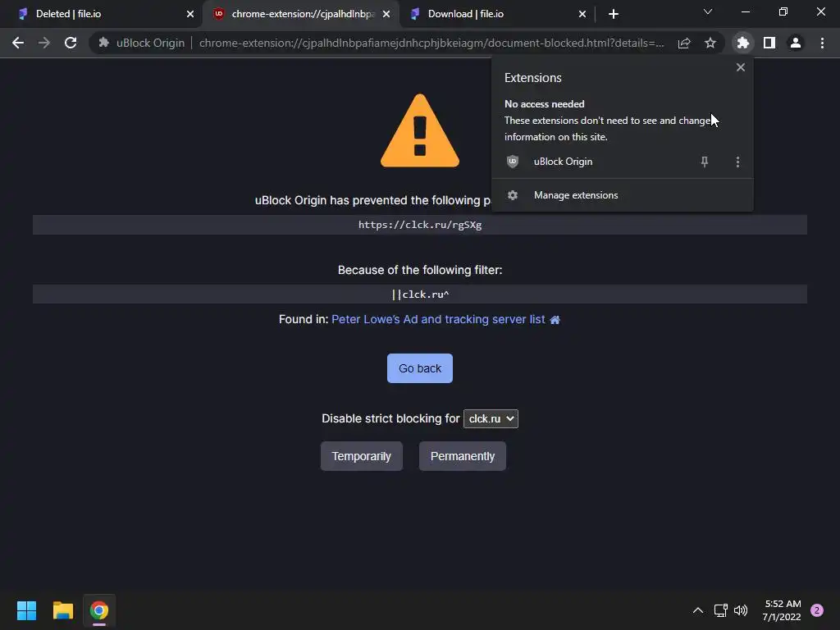Screen dimensions: 840x630
Task: Close the Download | file.io tab
Action: (x=582, y=14)
